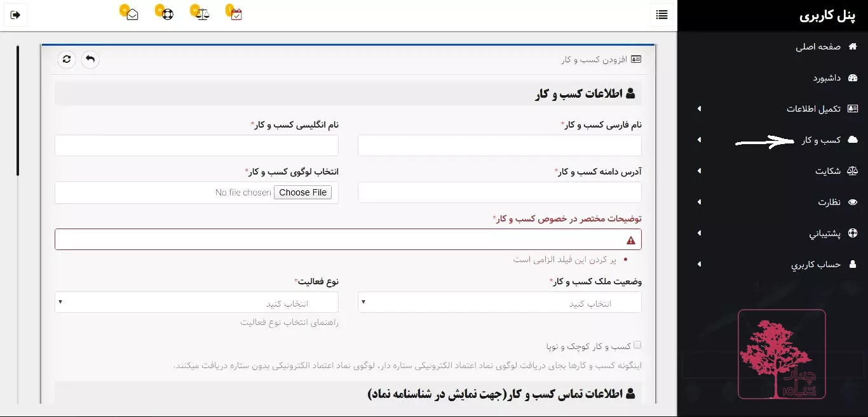Click the نام انگلیسی کسب و کار input
The width and height of the screenshot is (868, 417).
click(196, 145)
